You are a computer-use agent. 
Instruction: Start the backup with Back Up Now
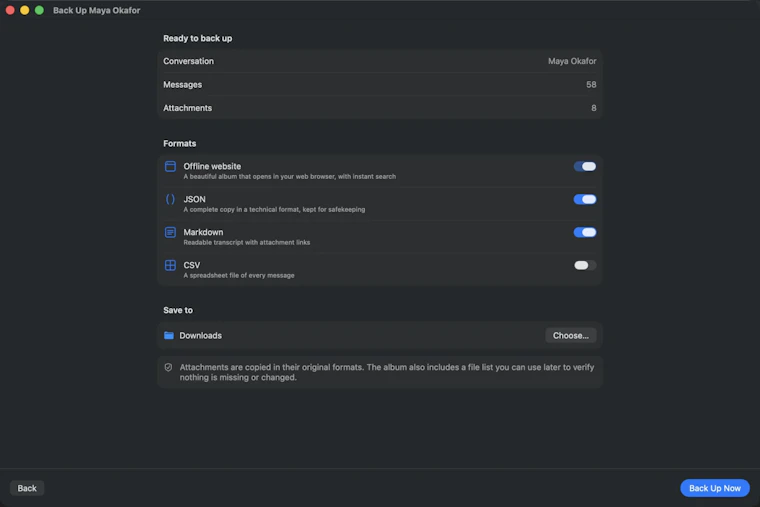[x=715, y=488]
